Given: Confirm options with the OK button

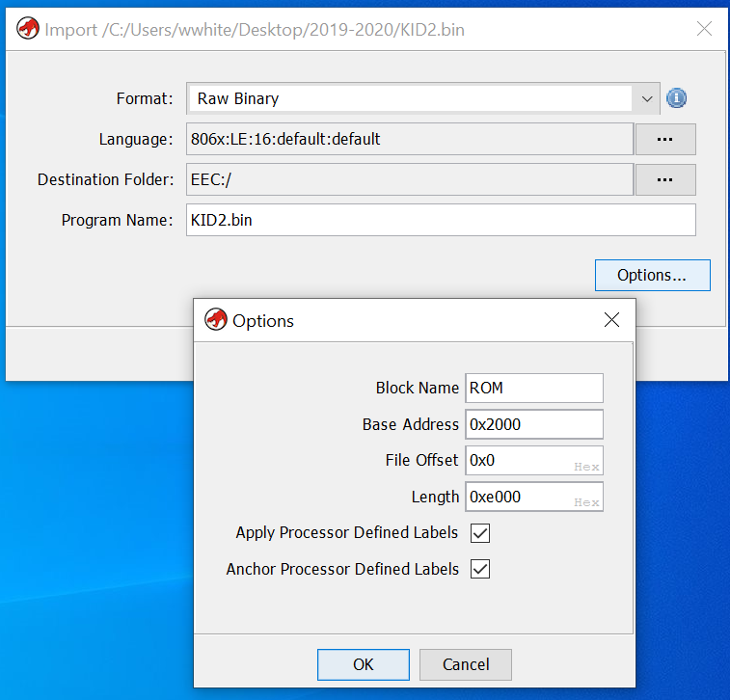Looking at the screenshot, I should point(363,664).
